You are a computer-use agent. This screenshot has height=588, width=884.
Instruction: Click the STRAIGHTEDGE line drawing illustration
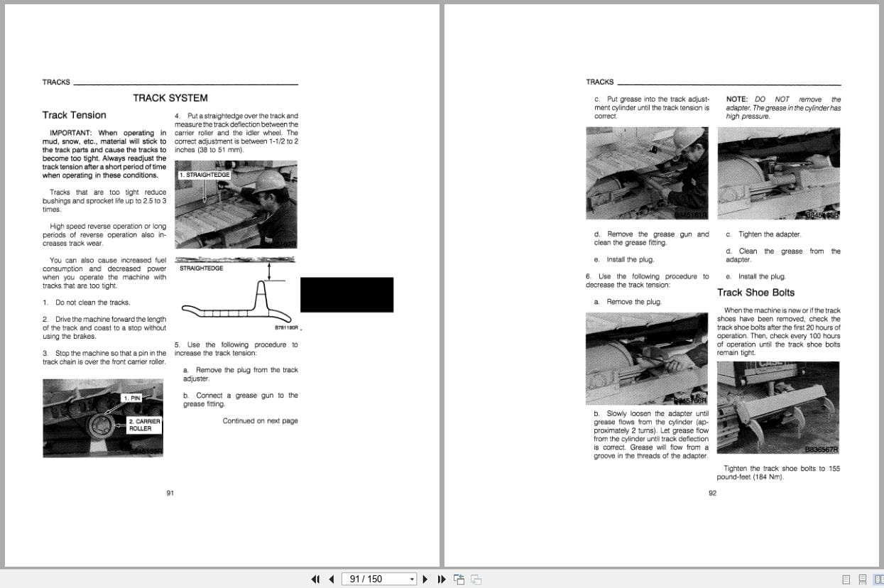click(236, 293)
